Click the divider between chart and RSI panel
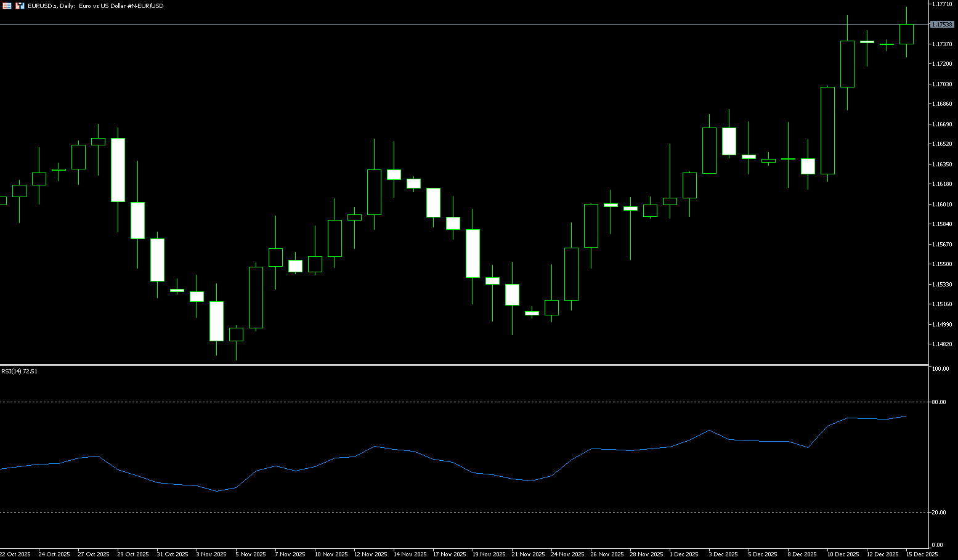 [462, 365]
